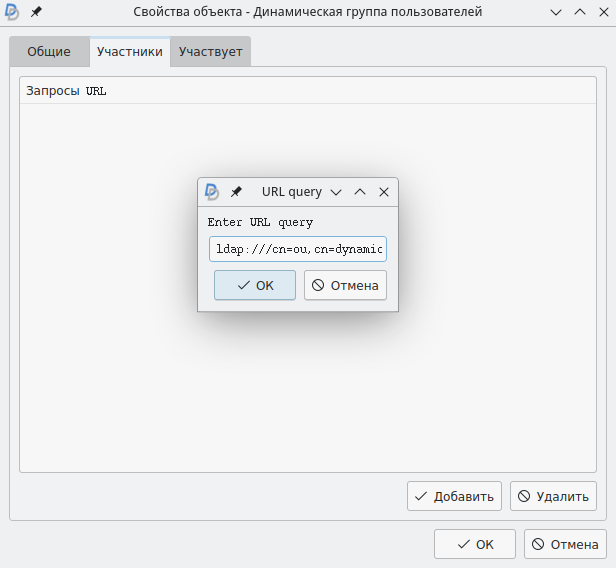Confirm the URL query with its OK button
The width and height of the screenshot is (616, 568).
tap(255, 285)
